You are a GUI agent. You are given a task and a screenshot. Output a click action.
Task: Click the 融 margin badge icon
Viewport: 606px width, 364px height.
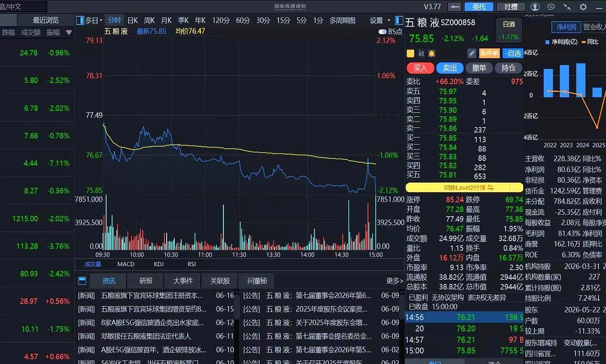[x=421, y=53]
